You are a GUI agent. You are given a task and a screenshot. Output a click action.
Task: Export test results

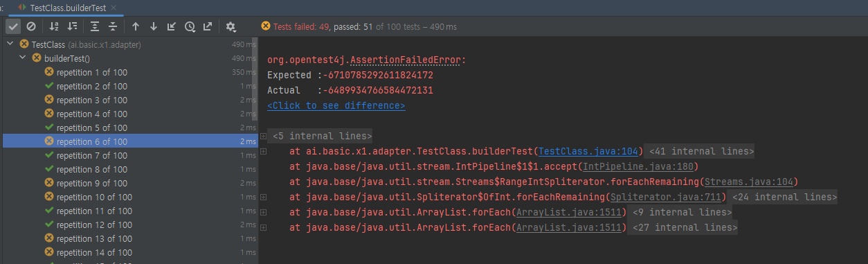point(208,26)
